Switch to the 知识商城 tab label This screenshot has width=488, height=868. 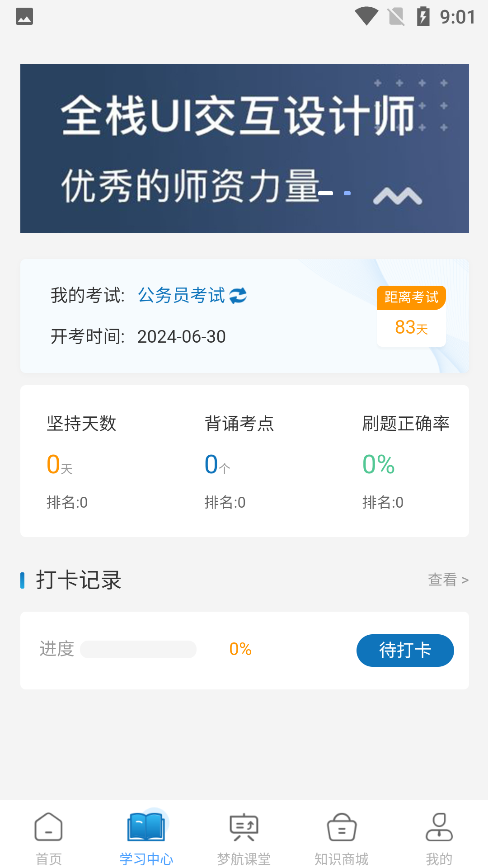[342, 859]
